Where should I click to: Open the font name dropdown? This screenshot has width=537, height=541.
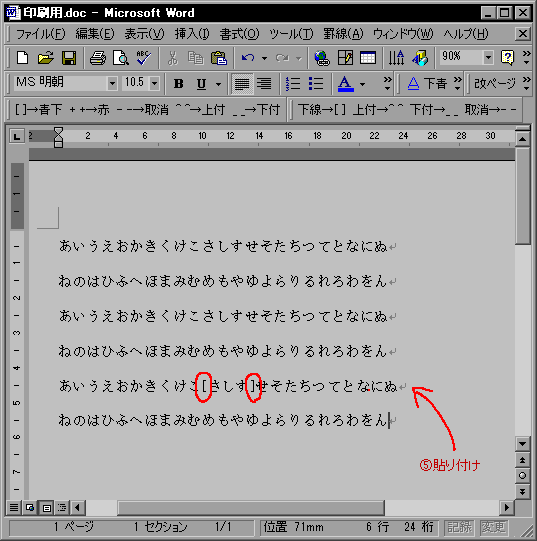[112, 83]
